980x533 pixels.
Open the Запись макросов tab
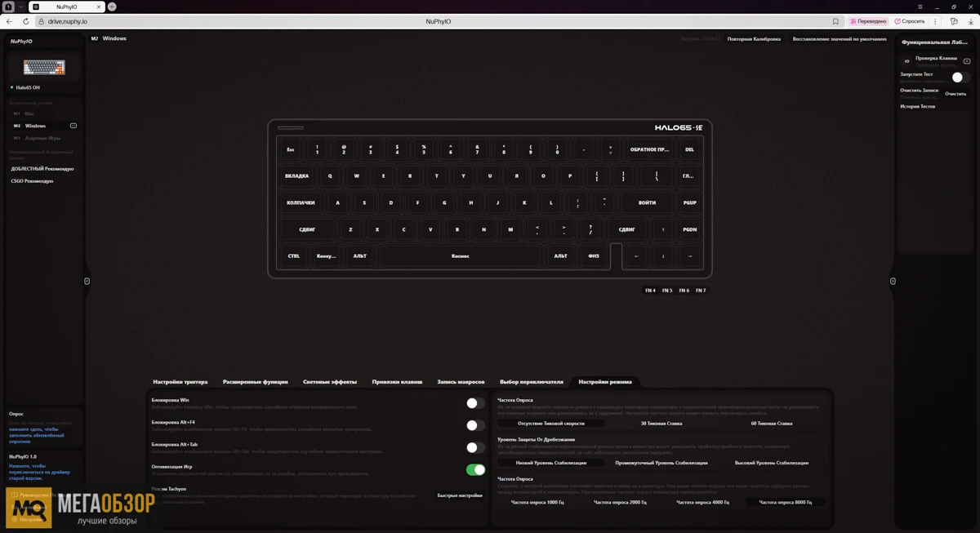coord(461,382)
